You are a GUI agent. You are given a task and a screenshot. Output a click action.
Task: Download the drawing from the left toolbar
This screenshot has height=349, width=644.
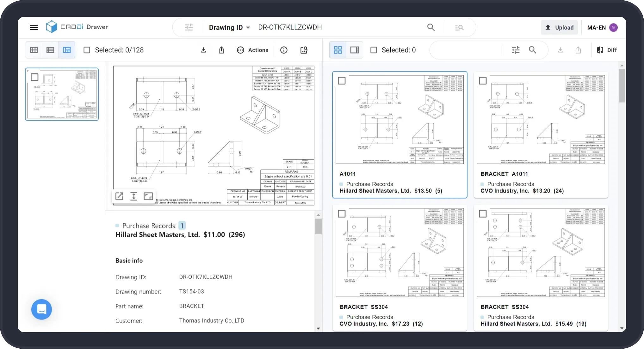click(x=203, y=50)
